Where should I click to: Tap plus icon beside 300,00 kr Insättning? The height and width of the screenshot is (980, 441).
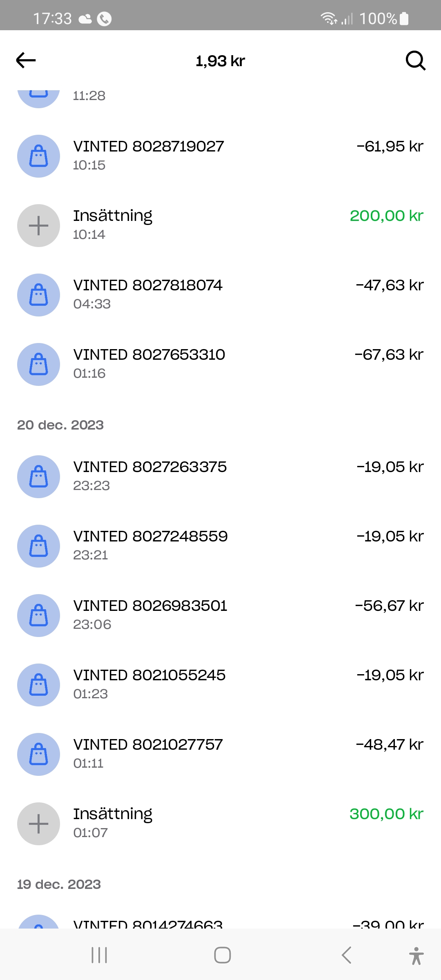39,824
